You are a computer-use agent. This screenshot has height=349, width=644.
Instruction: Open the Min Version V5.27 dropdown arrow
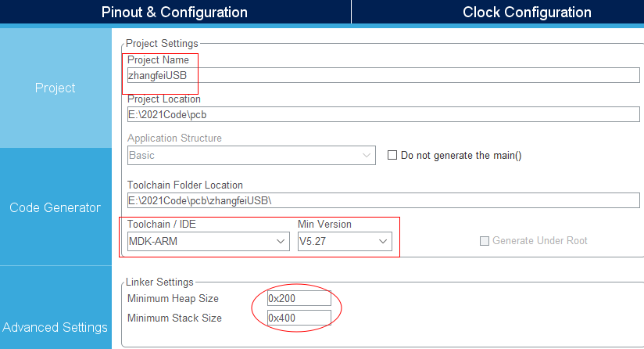pos(383,241)
